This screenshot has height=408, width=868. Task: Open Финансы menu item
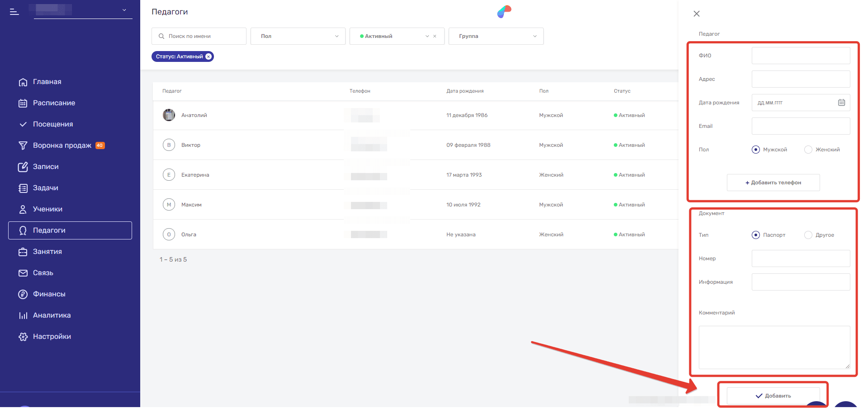coord(49,294)
